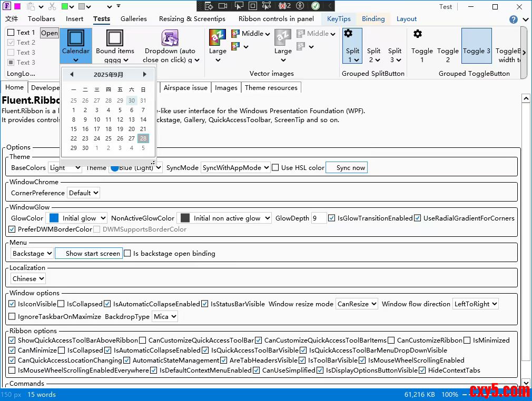Enable the Use HSL color checkbox

(275, 168)
